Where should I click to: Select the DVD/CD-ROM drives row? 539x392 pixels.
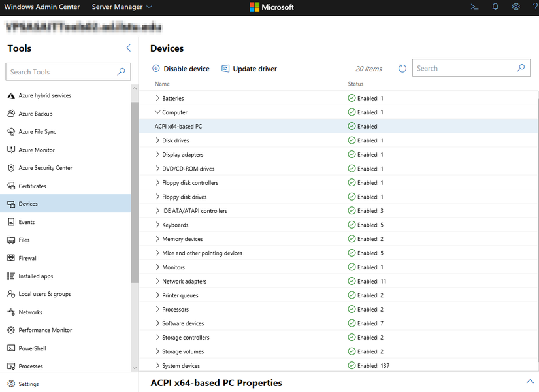pyautogui.click(x=338, y=169)
